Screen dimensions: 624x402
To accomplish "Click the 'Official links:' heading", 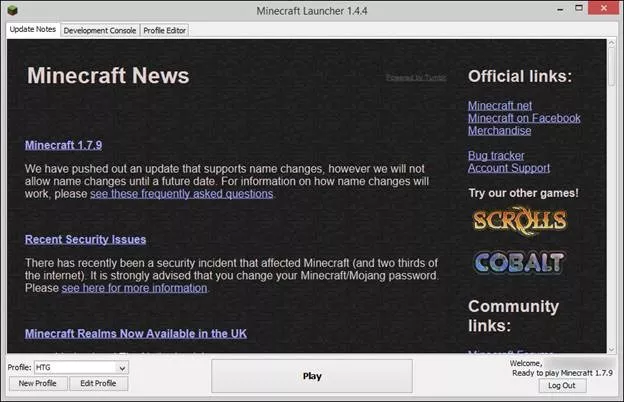I will click(x=520, y=76).
